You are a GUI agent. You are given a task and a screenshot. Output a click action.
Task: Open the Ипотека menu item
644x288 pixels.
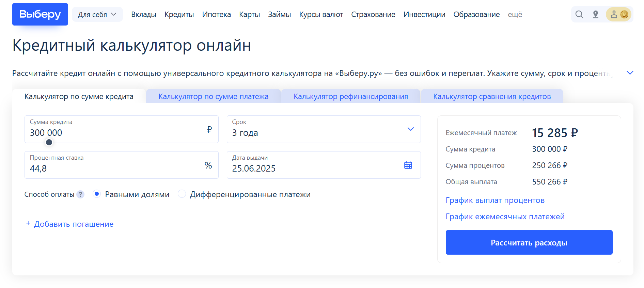click(216, 15)
